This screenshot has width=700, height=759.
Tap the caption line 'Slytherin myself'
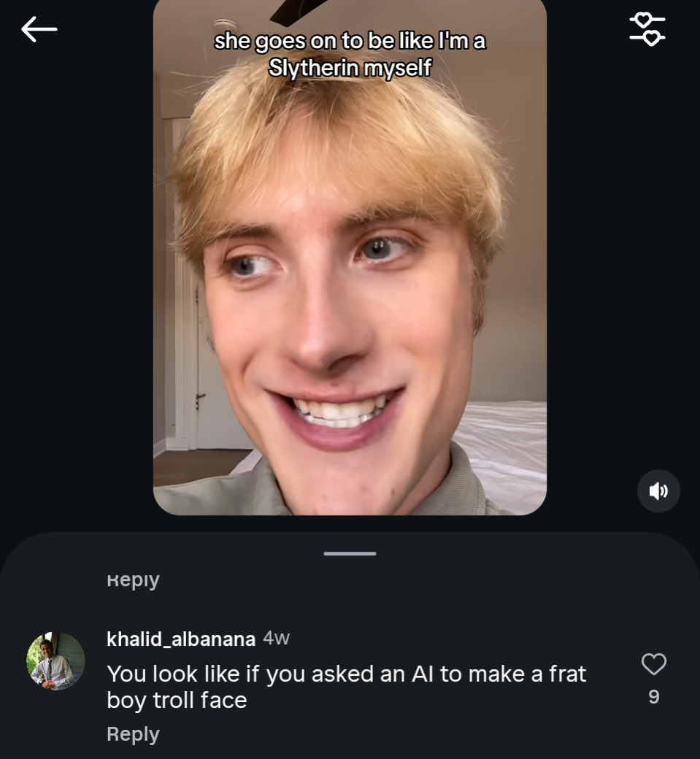pos(350,68)
